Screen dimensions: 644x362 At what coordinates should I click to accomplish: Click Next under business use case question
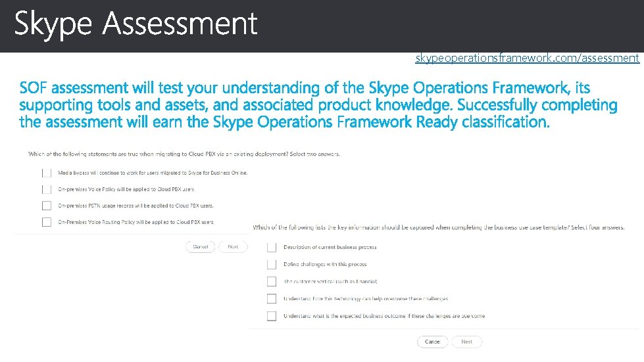click(466, 342)
